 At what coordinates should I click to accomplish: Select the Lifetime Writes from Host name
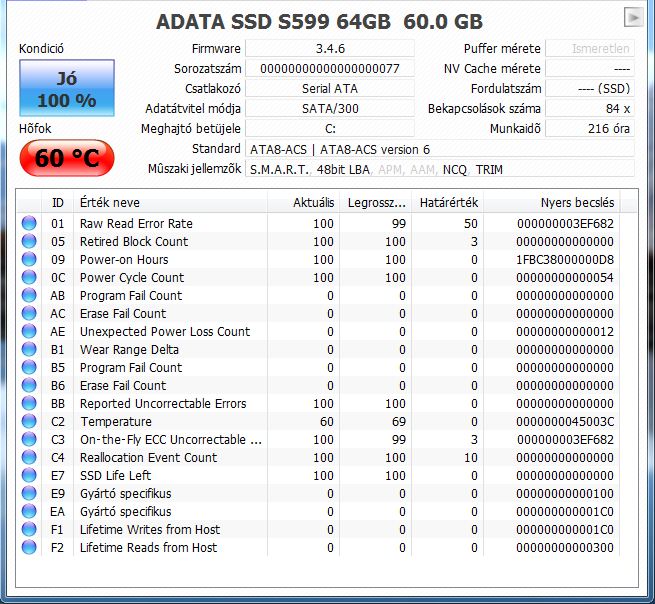pos(150,529)
